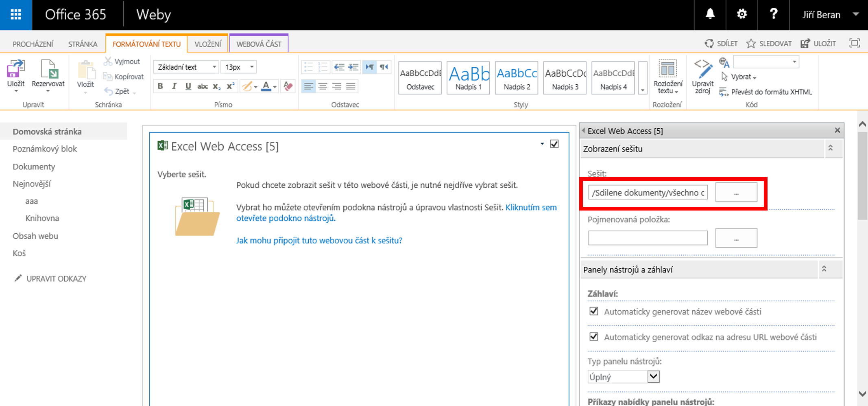Insert bulleted list
Viewport: 868px width, 406px height.
point(309,67)
